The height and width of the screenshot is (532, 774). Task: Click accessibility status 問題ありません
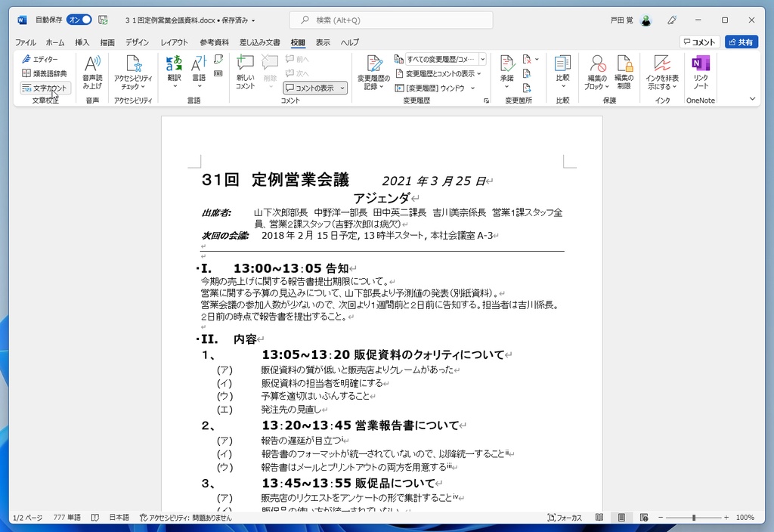(x=186, y=518)
